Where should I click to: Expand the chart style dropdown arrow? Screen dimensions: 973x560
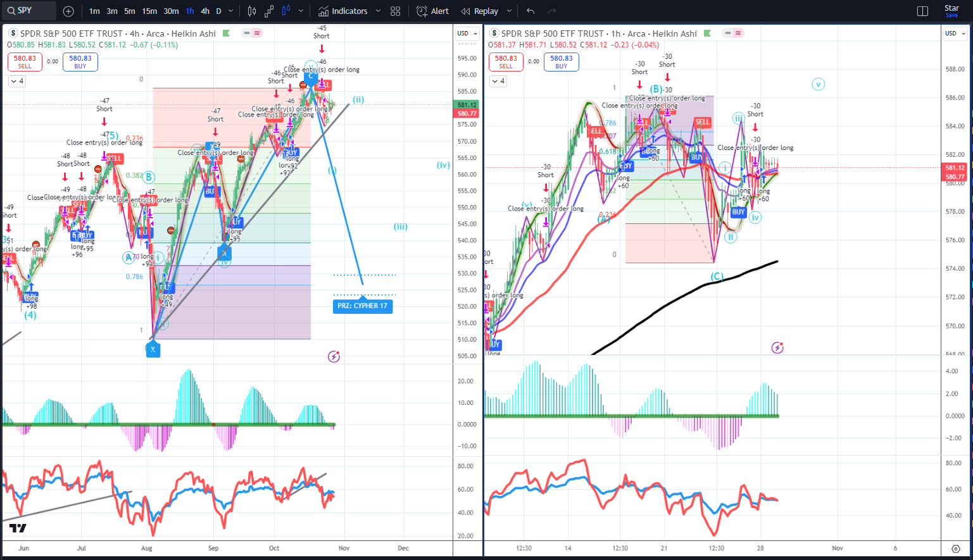[301, 11]
